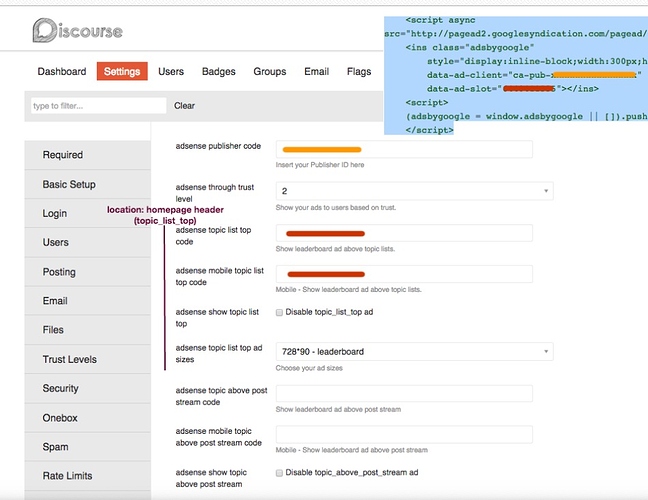Select the Spam settings category

point(88,447)
